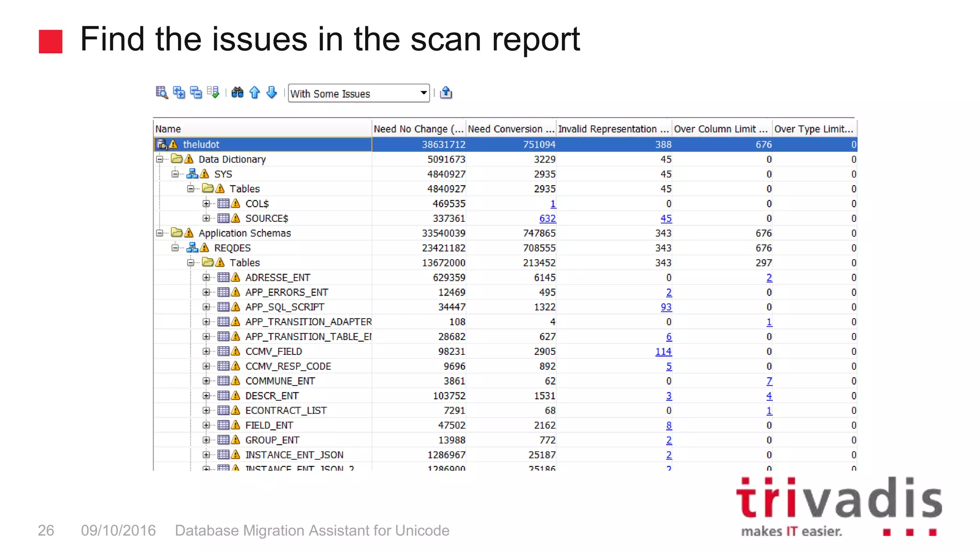Click the Expand All toolbar icon
980x551 pixels.
coord(179,93)
